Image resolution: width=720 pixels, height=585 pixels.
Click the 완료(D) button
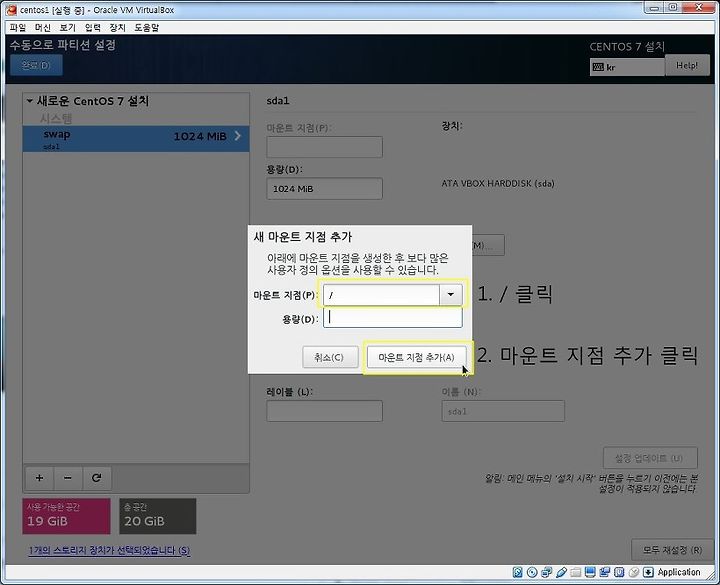36,65
